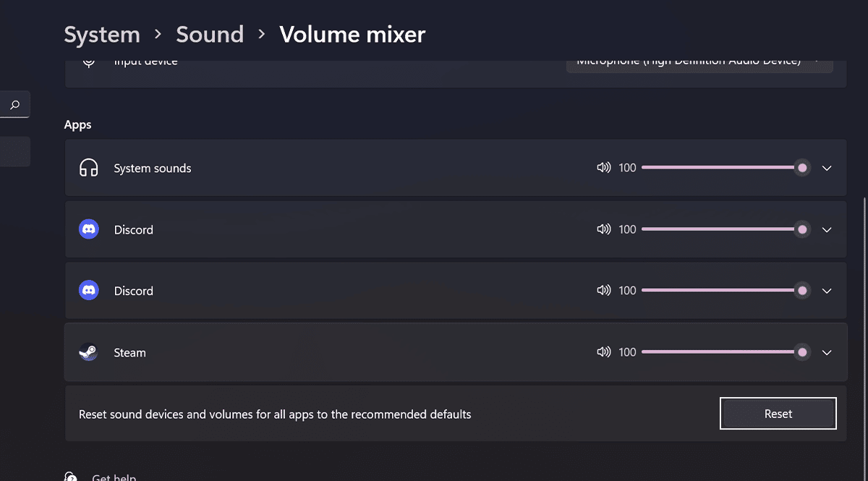Viewport: 868px width, 481px height.
Task: Go back to System in the breadcrumb
Action: click(102, 35)
